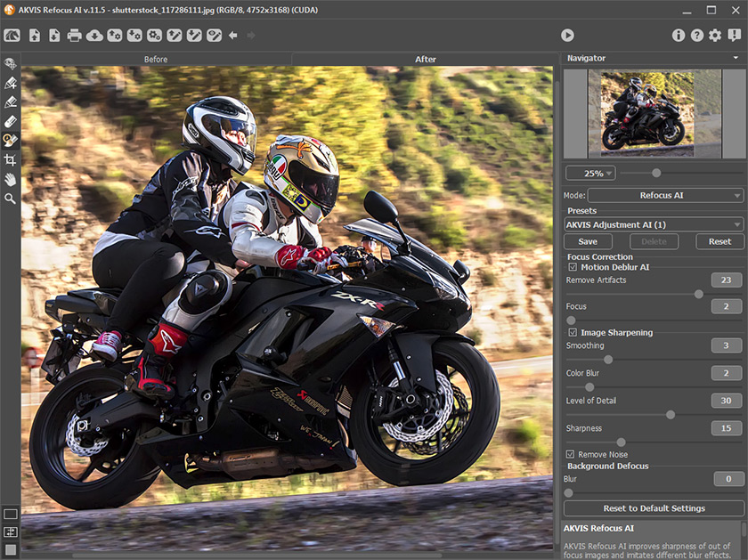Toggle the show/hide strokes eye icon

[x=215, y=36]
